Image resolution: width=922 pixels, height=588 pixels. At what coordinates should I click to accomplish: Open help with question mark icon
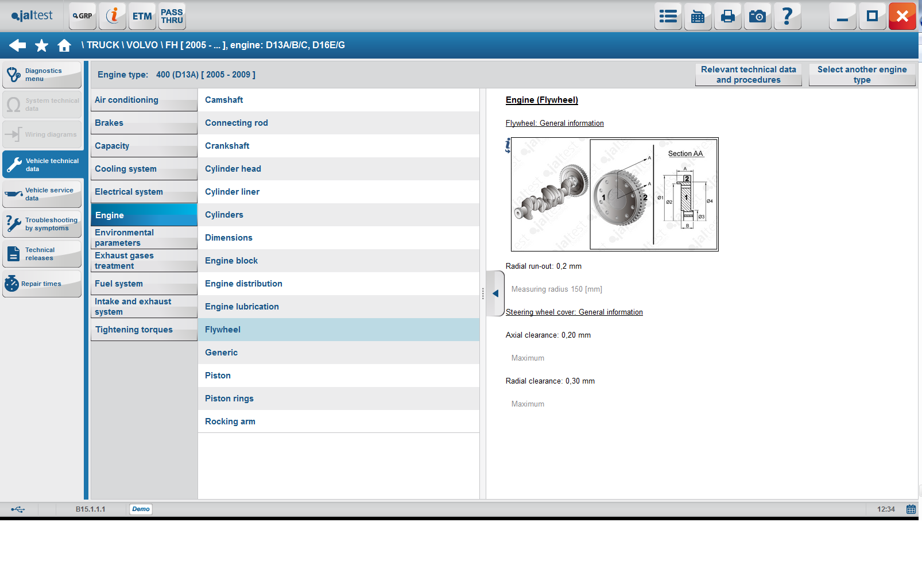787,16
